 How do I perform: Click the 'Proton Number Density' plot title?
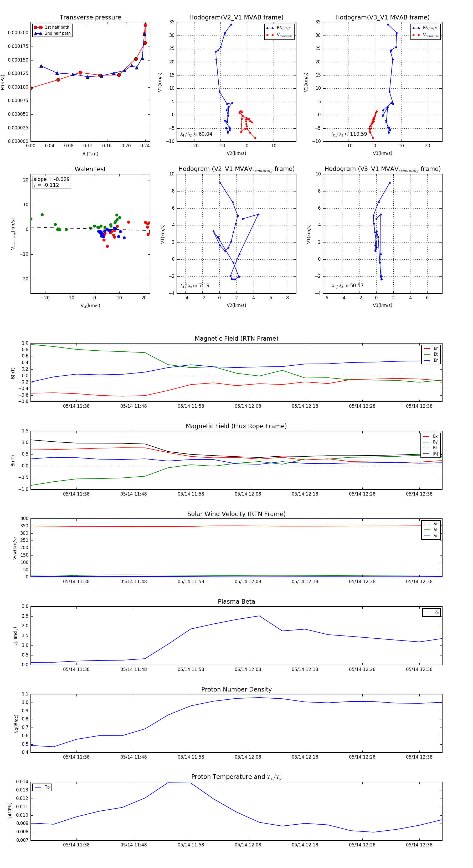236,689
